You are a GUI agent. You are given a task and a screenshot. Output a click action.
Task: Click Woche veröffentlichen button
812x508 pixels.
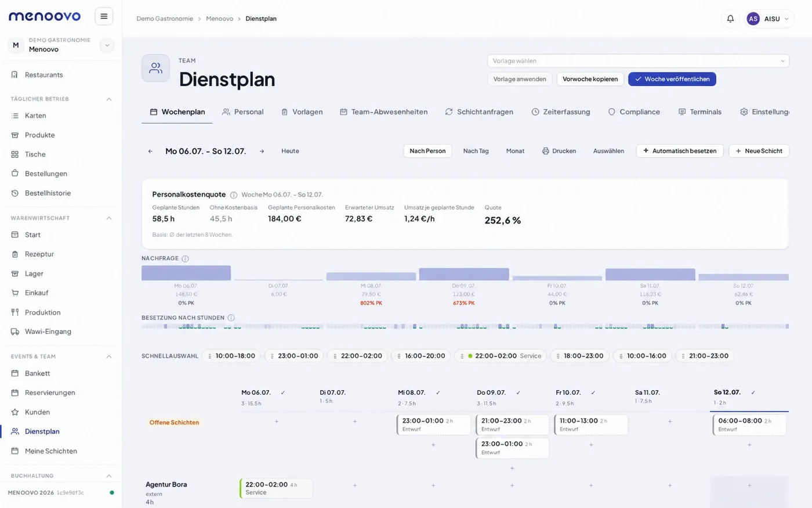[672, 79]
